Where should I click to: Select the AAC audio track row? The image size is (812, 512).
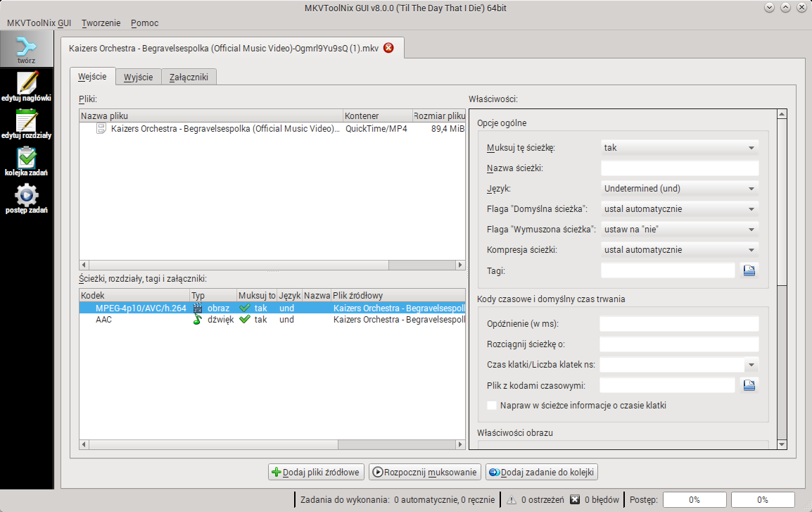pyautogui.click(x=272, y=319)
